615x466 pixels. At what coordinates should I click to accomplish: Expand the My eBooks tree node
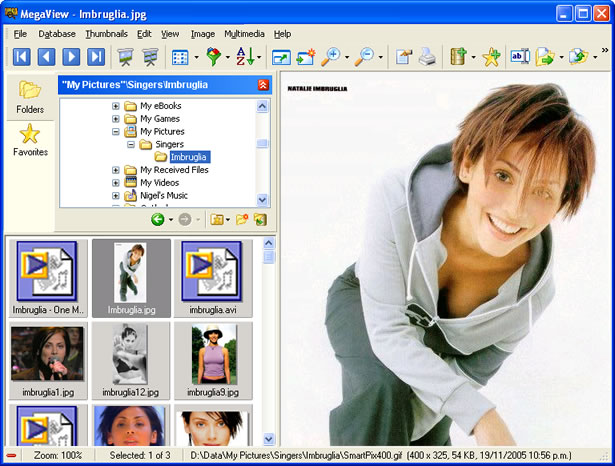pyautogui.click(x=116, y=106)
